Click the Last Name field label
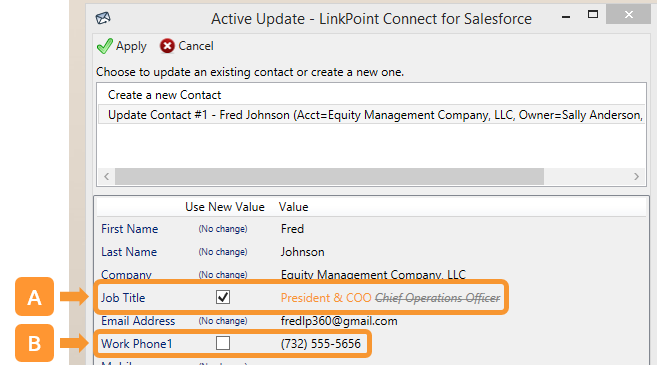This screenshot has width=657, height=365. tap(129, 252)
